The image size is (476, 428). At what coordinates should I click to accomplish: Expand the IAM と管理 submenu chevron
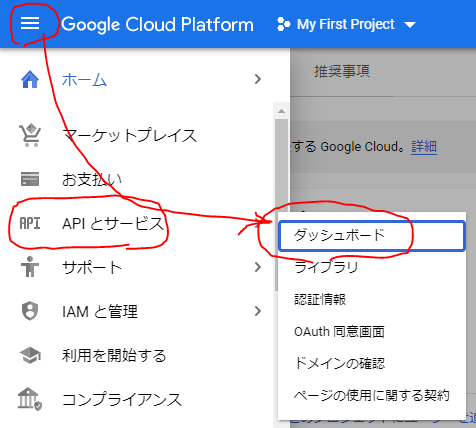(258, 311)
